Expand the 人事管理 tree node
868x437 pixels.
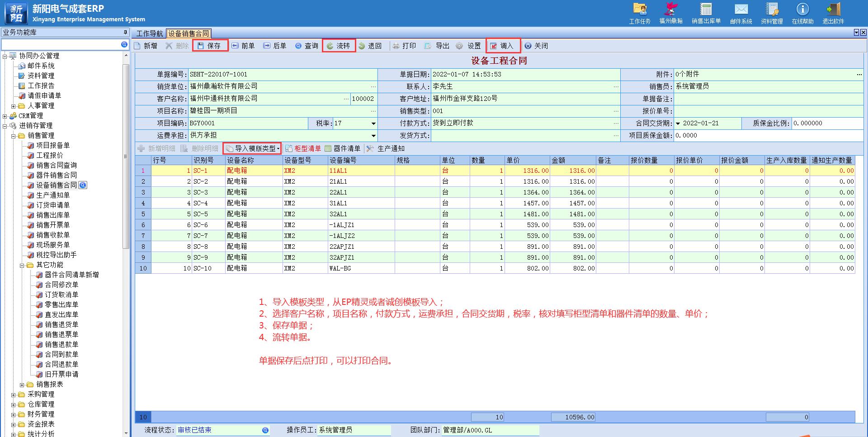tap(14, 106)
